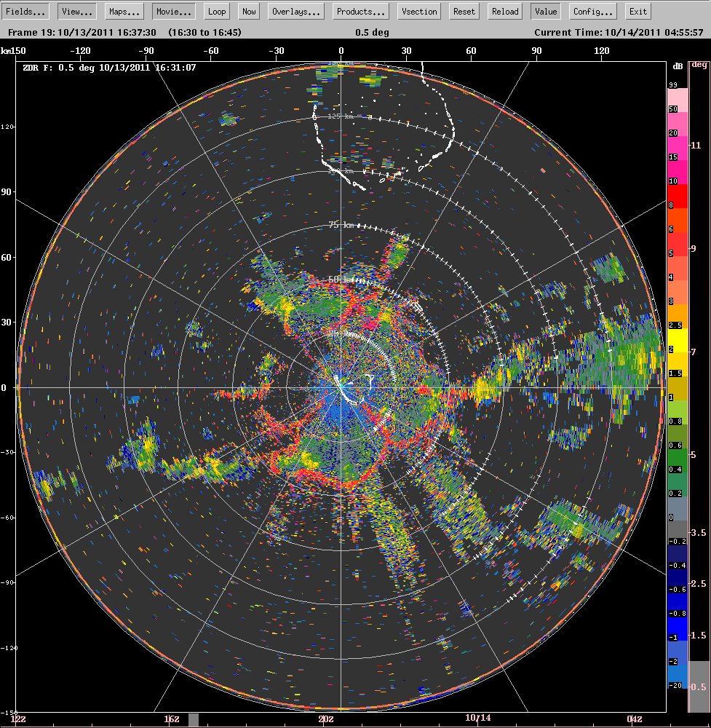This screenshot has width=711, height=728.
Task: Click the Now button
Action: point(249,12)
